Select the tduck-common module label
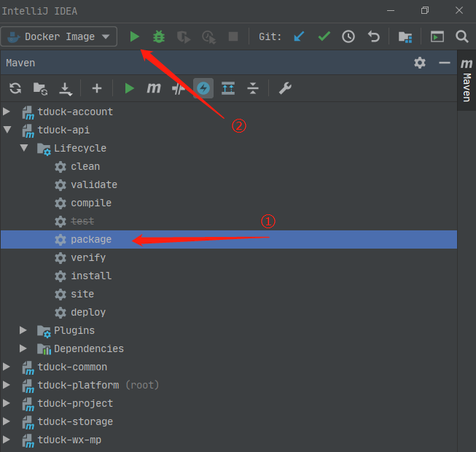This screenshot has height=452, width=476. pyautogui.click(x=72, y=367)
